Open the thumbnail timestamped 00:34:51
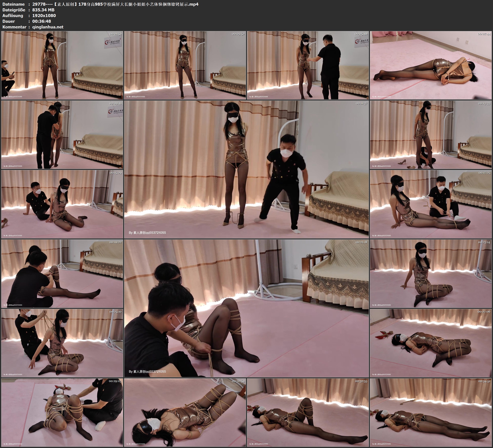 pyautogui.click(x=431, y=412)
